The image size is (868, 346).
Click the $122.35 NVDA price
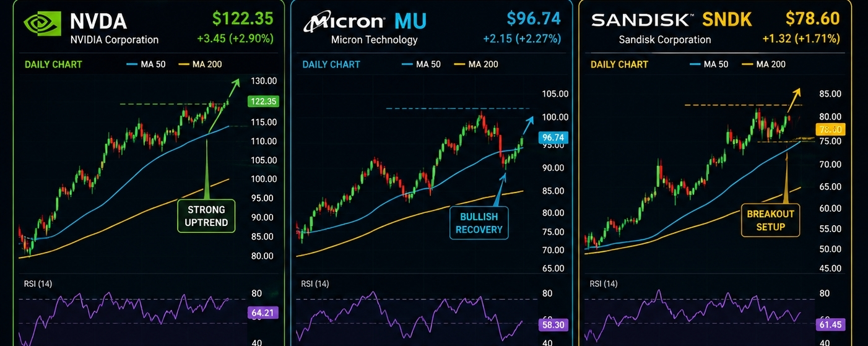(242, 18)
